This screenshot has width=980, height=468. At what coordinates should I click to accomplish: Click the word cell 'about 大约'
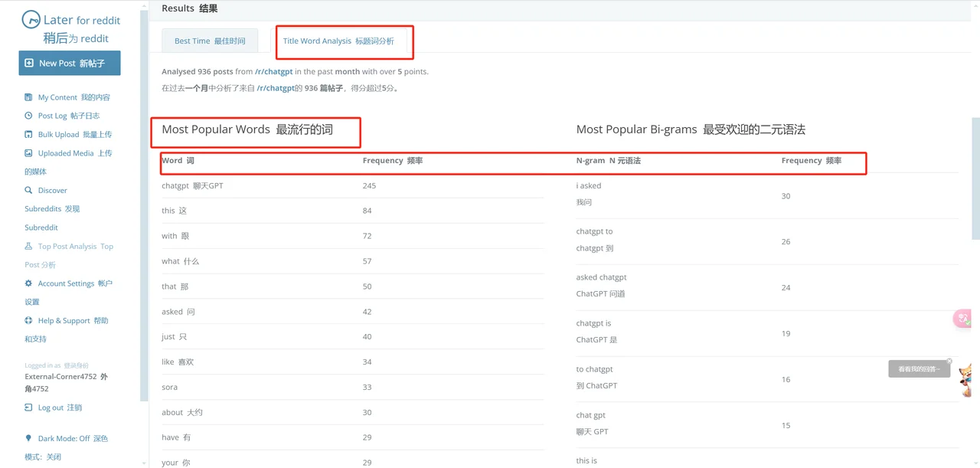pyautogui.click(x=181, y=412)
